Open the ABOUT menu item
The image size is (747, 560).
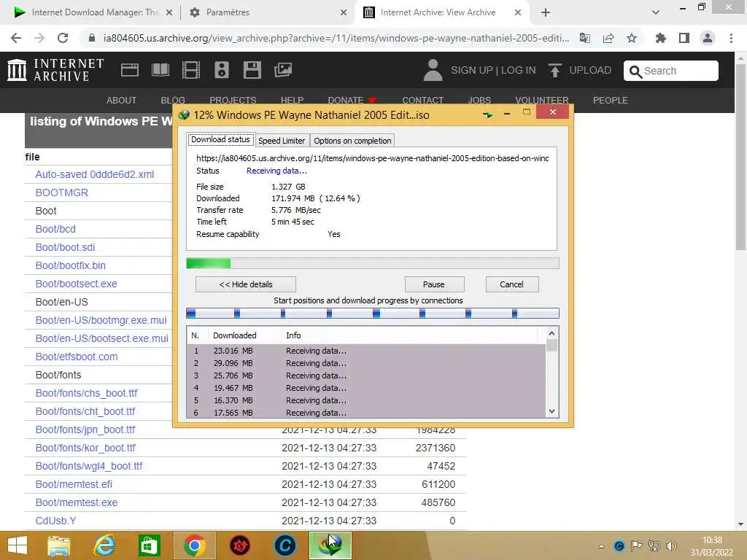122,100
